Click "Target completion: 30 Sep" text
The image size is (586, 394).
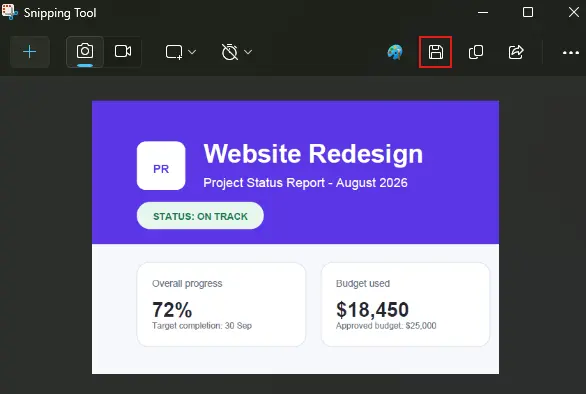coord(202,326)
